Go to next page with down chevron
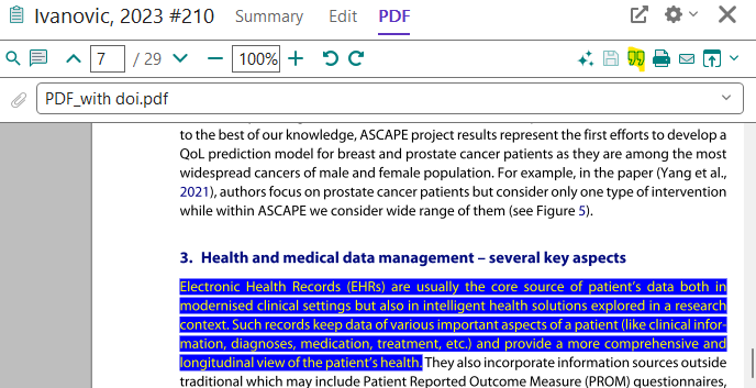Image resolution: width=756 pixels, height=388 pixels. (x=180, y=59)
